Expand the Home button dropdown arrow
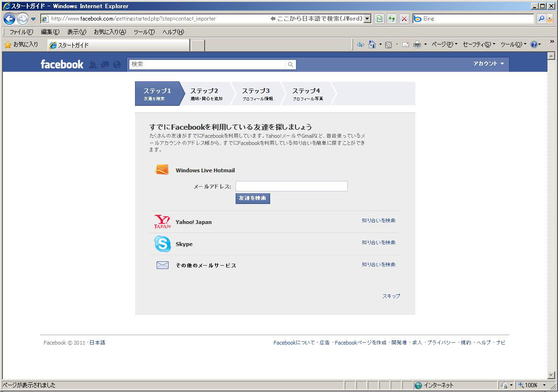This screenshot has height=392, width=558. tap(380, 45)
